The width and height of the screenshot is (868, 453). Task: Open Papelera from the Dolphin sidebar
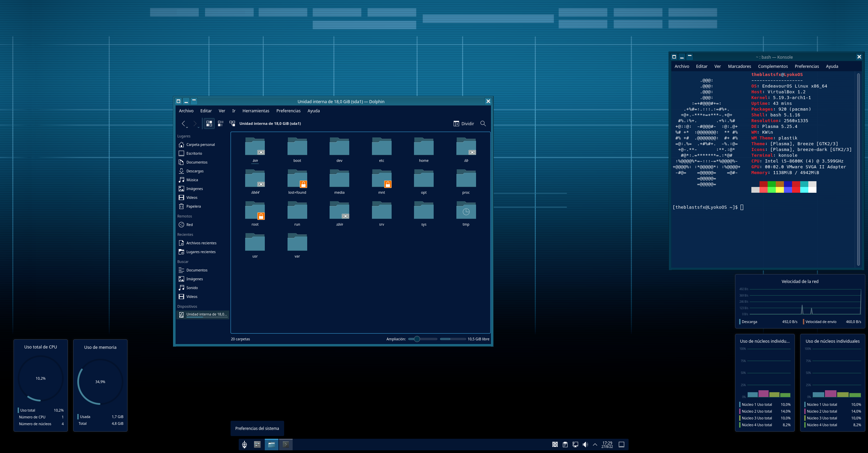coord(194,206)
